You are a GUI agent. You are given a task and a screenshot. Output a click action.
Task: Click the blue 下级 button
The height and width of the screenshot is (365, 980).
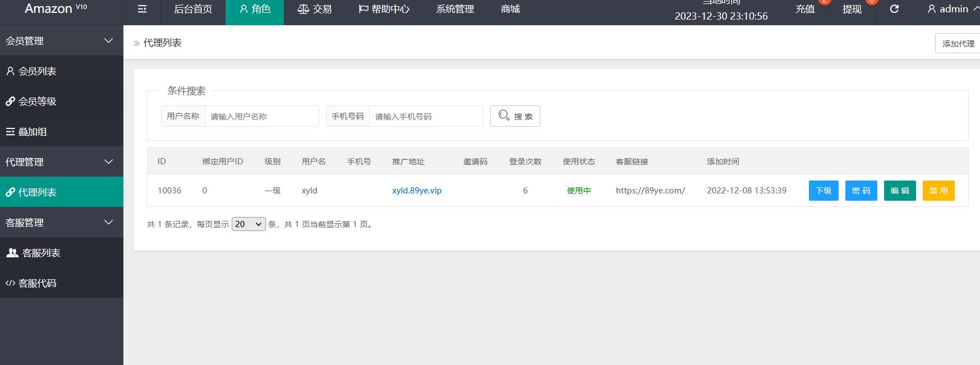tap(823, 191)
